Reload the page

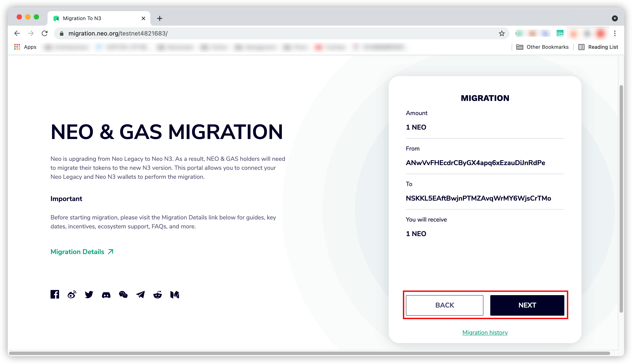pos(45,34)
